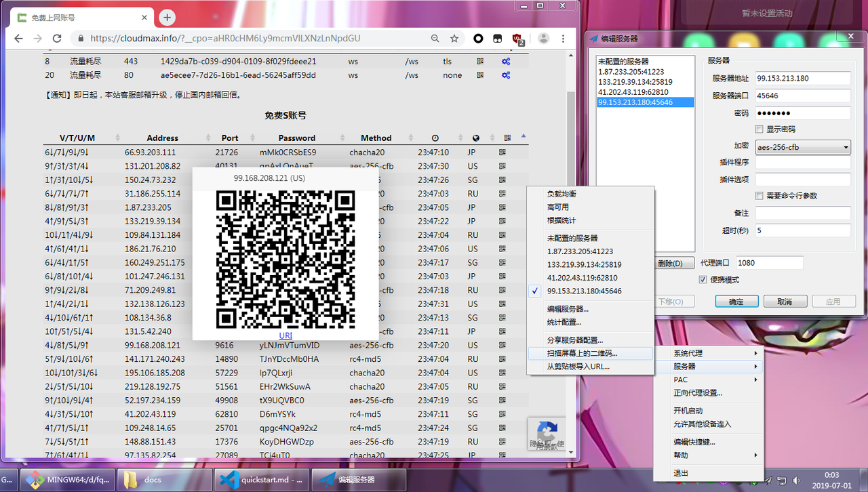Click the URI link under the QR code

[285, 335]
